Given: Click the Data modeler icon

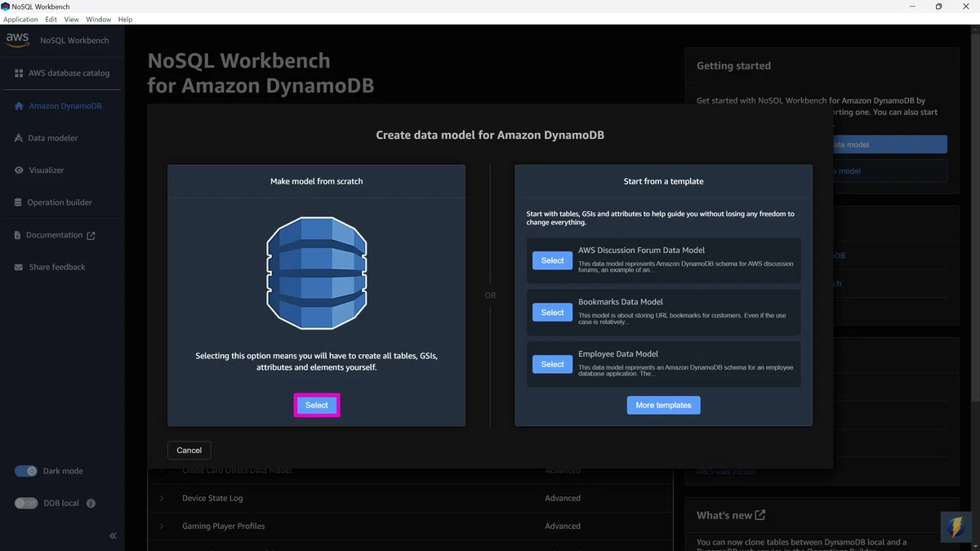Looking at the screenshot, I should click(19, 138).
